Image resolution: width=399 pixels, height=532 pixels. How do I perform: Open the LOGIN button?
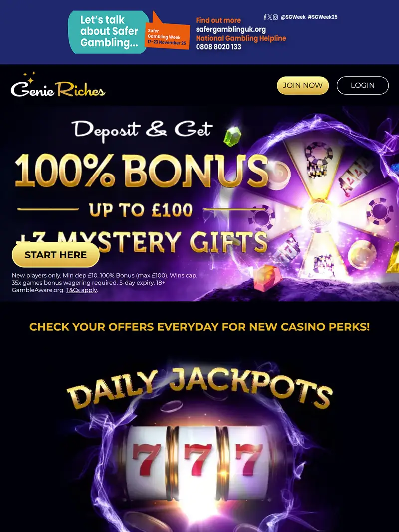click(x=363, y=85)
